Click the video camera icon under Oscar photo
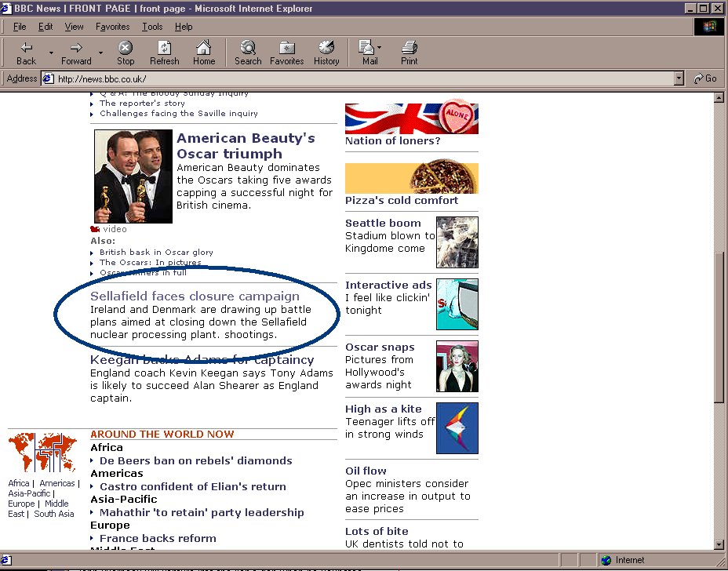Image resolution: width=728 pixels, height=571 pixels. pyautogui.click(x=95, y=229)
